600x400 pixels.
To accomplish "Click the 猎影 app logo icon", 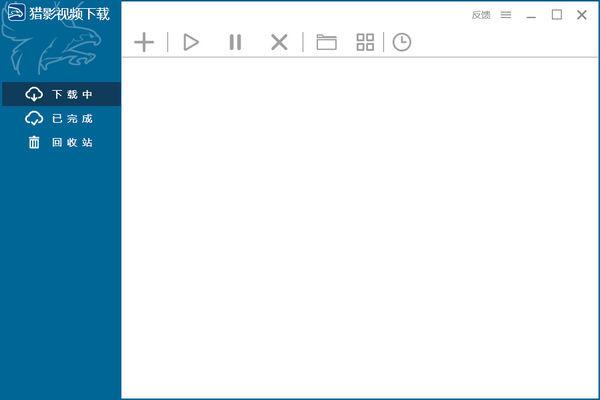I will pyautogui.click(x=15, y=15).
